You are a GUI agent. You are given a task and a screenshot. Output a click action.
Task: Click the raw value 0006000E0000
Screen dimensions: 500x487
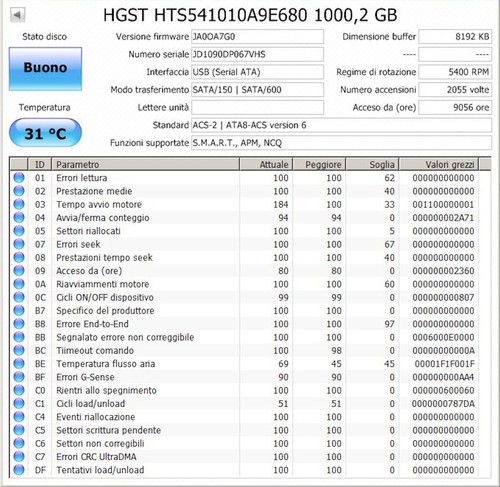click(443, 337)
